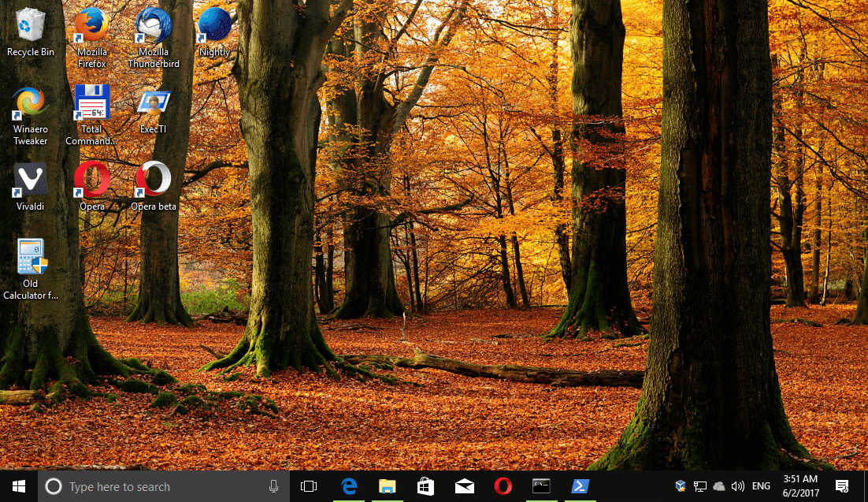The height and width of the screenshot is (502, 868).
Task: Launch the Mail app
Action: click(x=464, y=486)
